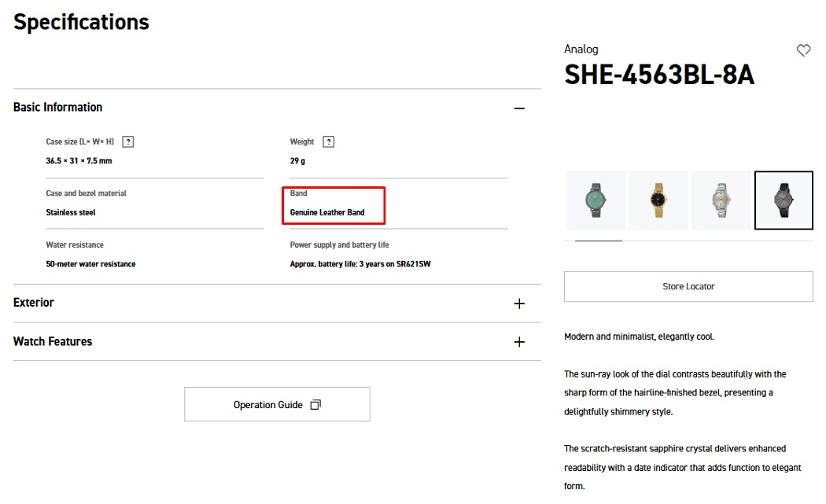Click the Basic Information section header

click(x=58, y=108)
